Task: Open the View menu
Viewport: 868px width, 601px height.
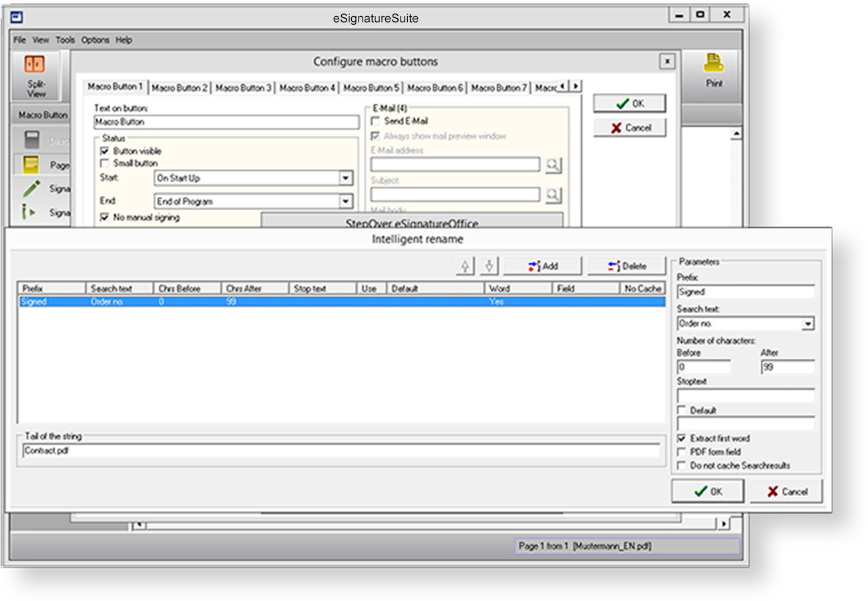Action: (41, 40)
